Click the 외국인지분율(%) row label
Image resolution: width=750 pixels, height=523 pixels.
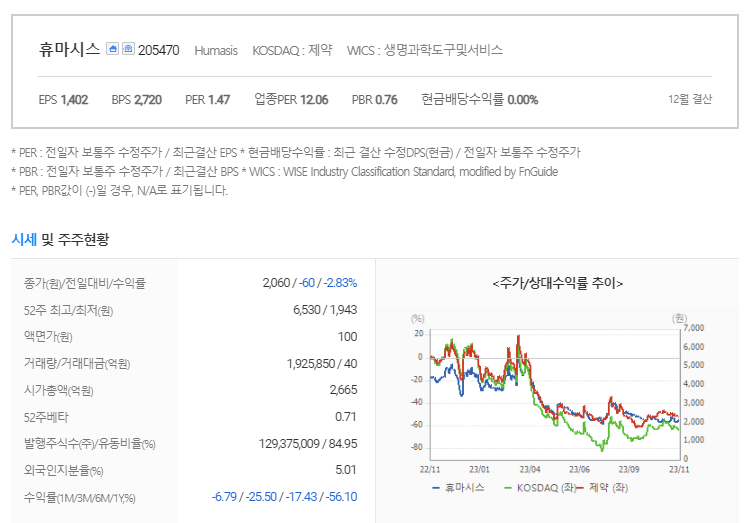(x=63, y=471)
